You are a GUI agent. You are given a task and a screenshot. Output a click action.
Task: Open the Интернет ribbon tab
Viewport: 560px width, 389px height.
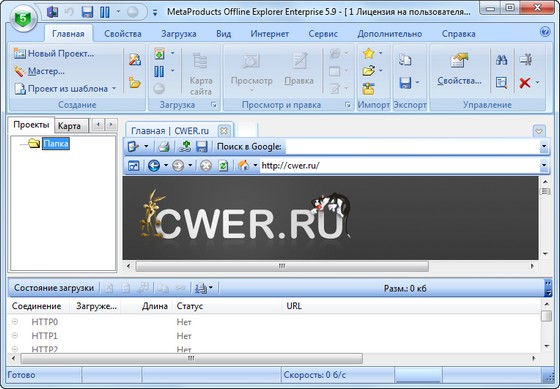[x=270, y=34]
